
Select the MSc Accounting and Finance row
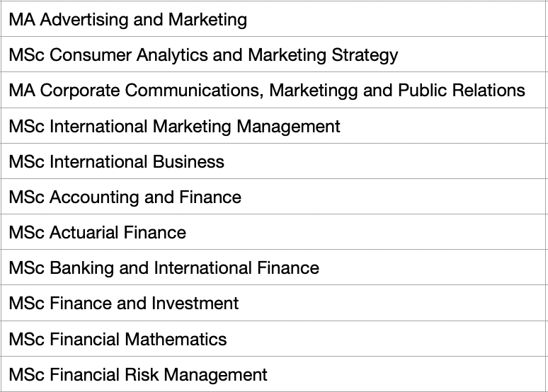125,197
